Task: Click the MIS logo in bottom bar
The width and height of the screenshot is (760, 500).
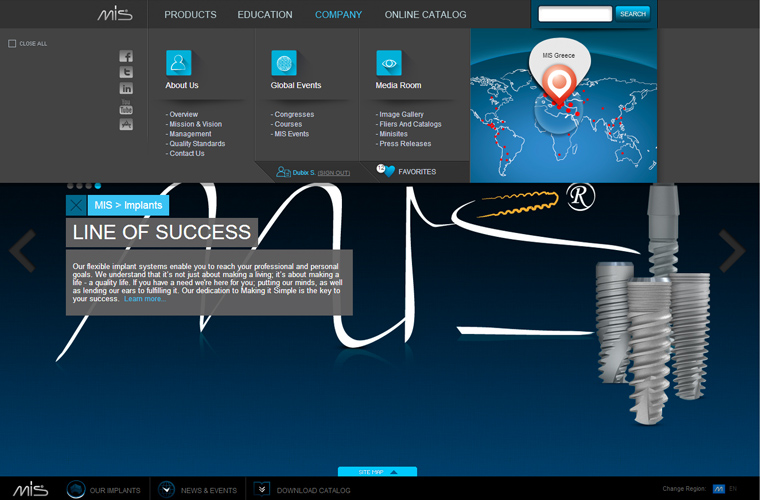Action: (30, 489)
